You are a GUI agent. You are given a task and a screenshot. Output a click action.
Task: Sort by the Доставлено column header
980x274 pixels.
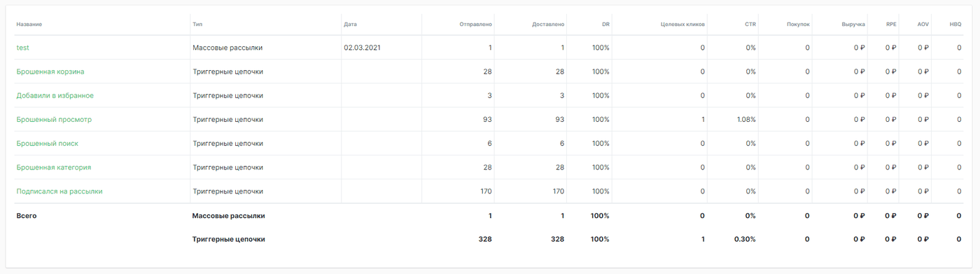548,25
